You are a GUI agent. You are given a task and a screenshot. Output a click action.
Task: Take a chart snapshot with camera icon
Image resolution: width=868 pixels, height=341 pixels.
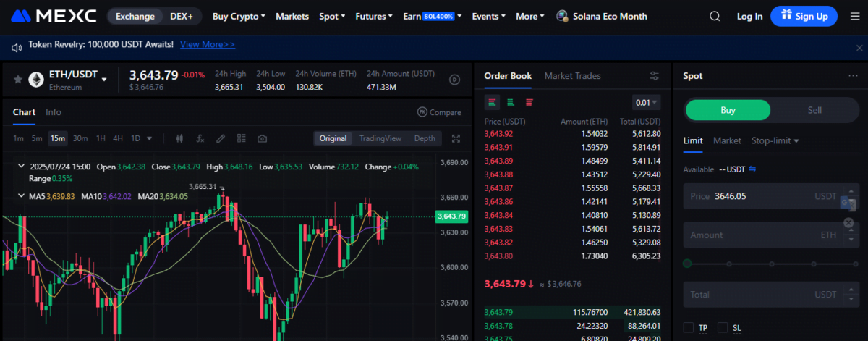pos(262,138)
